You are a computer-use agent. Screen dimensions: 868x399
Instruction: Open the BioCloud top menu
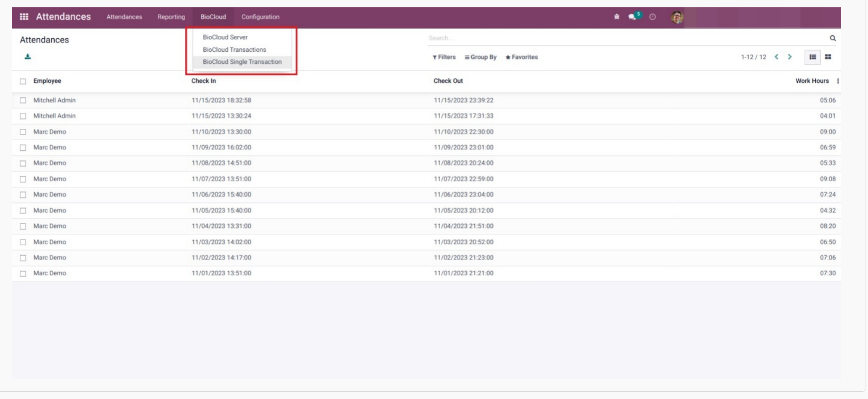tap(213, 17)
